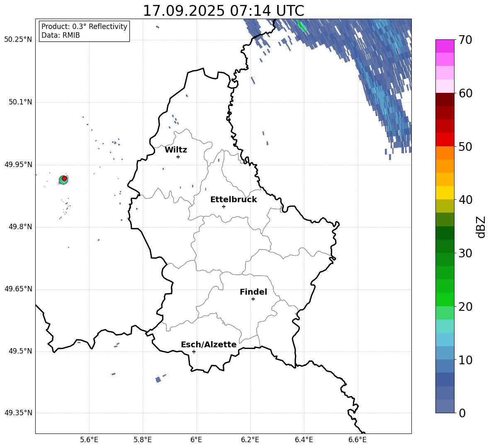Click the Data: RMIB text

click(61, 35)
